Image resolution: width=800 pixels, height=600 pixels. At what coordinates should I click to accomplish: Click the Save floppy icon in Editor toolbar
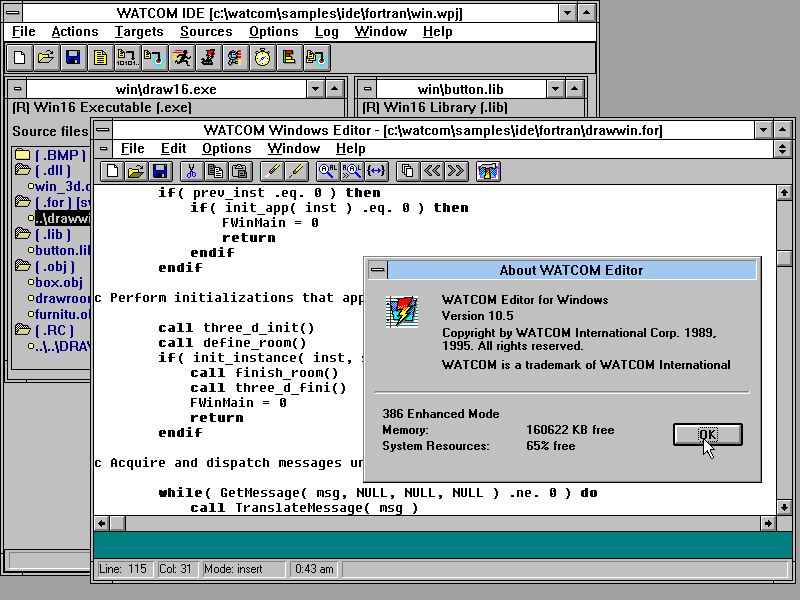coord(160,171)
